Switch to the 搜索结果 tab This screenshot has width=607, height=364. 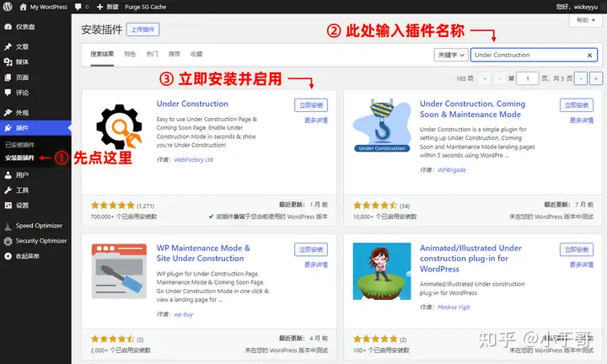point(102,54)
